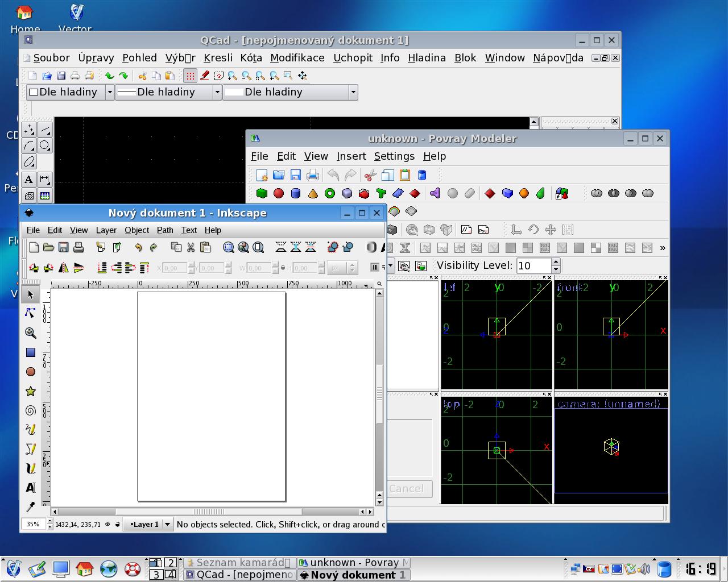Image resolution: width=728 pixels, height=582 pixels.
Task: Open Inkscape's Path menu
Action: 165,230
